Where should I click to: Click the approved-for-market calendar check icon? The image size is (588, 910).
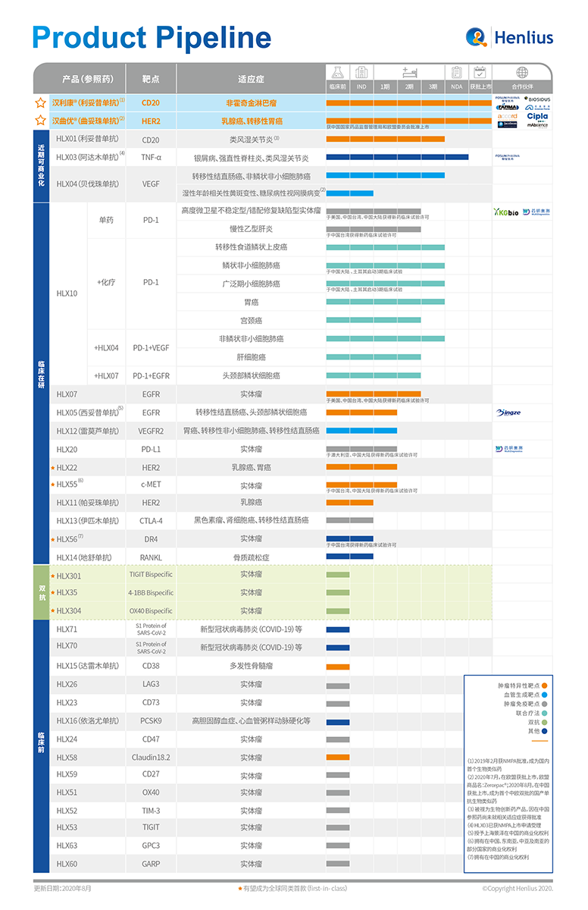click(x=480, y=73)
